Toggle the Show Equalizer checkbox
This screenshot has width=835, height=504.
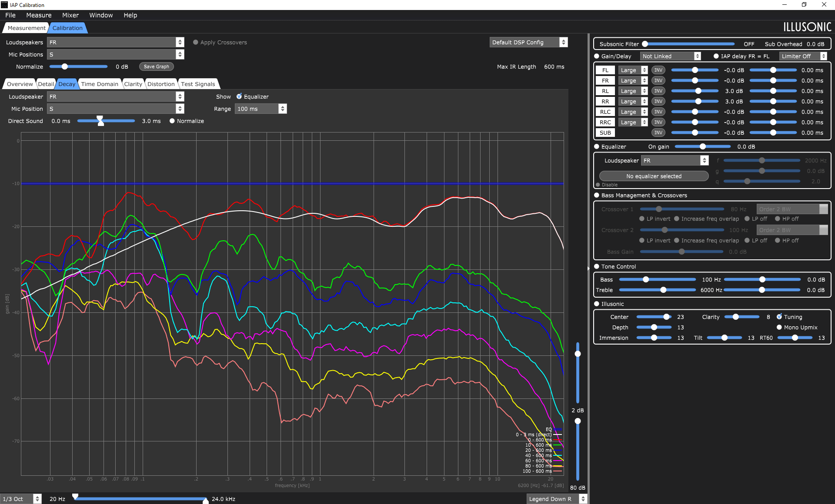[x=239, y=96]
